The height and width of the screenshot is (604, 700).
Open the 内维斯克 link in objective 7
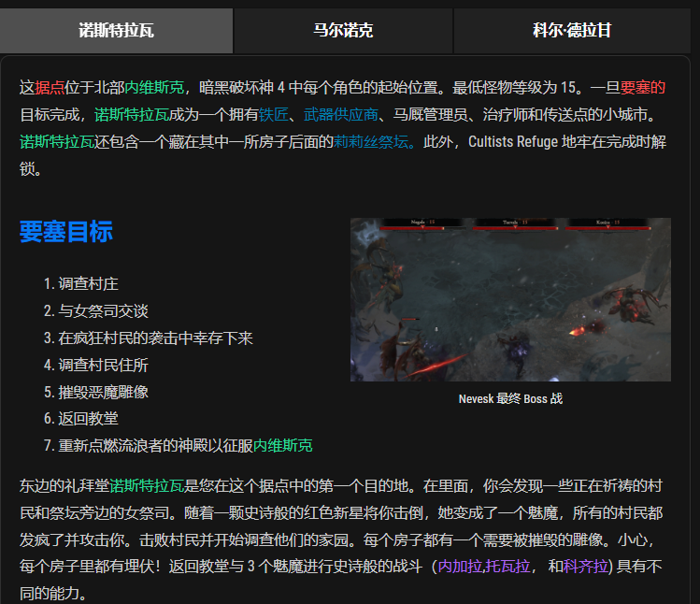[x=283, y=445]
